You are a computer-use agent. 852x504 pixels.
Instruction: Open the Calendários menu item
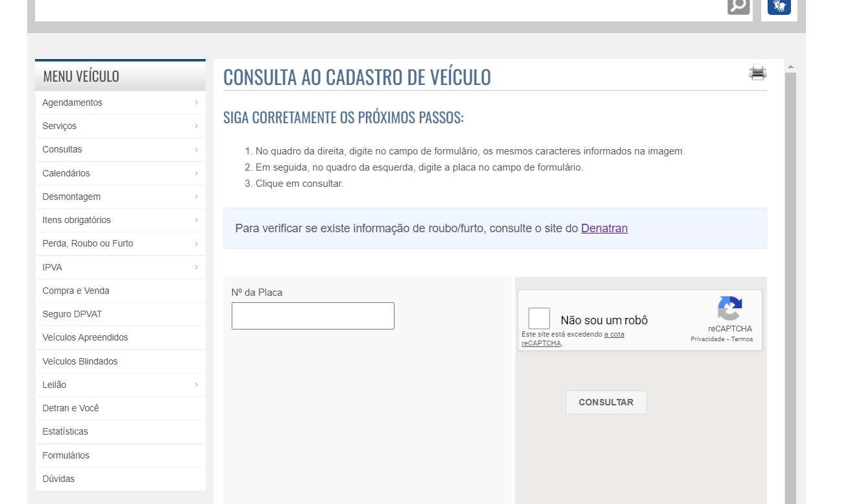66,173
